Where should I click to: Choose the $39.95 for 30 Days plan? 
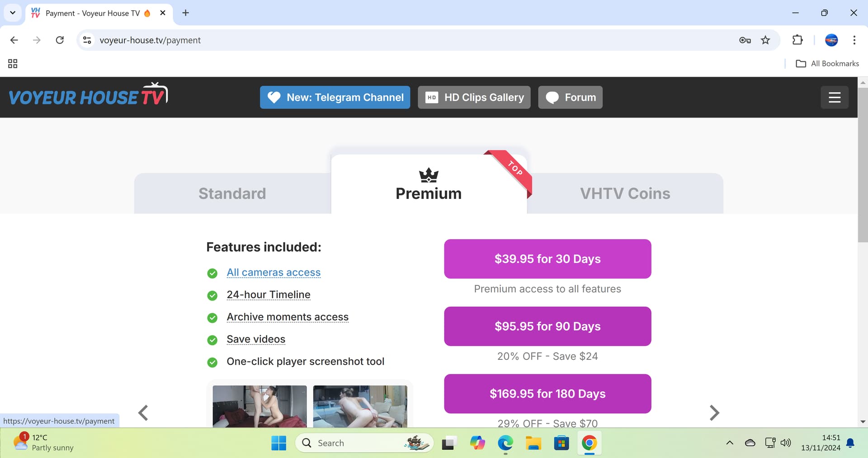(547, 259)
